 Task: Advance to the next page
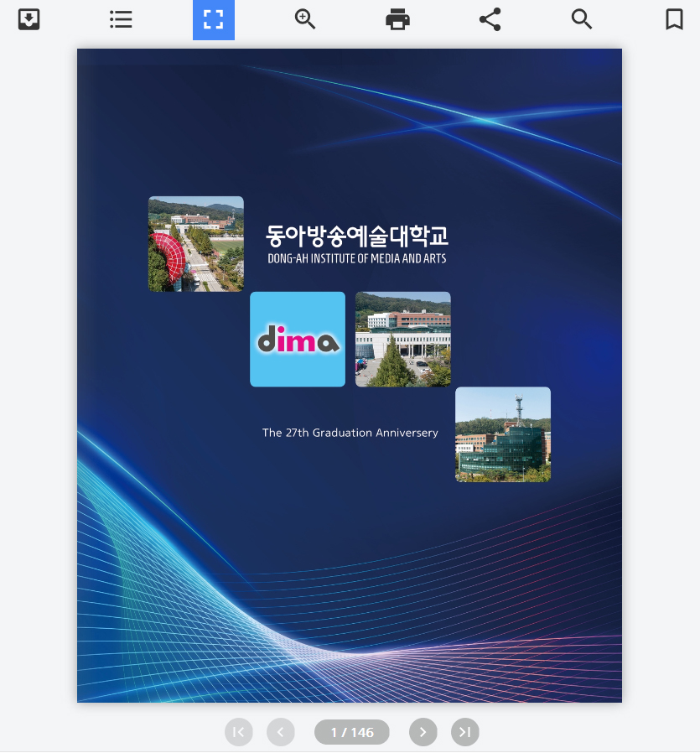(x=423, y=732)
